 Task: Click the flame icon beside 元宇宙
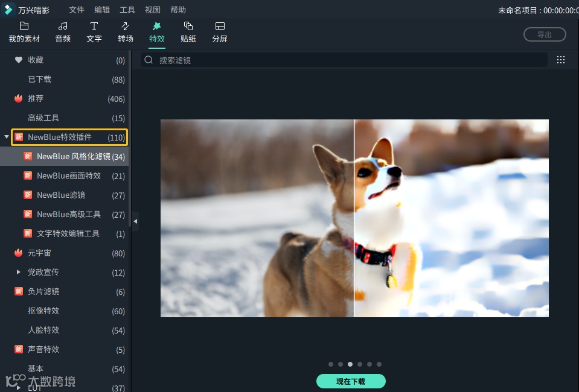pos(19,253)
